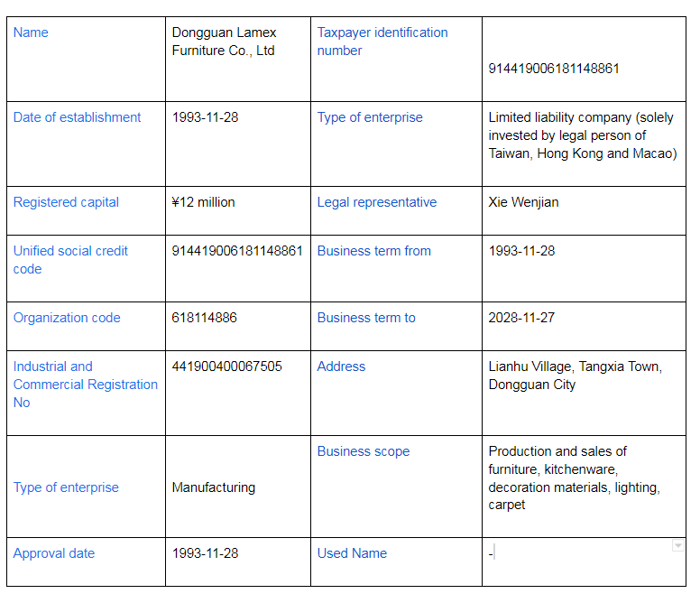Place cursor in the Used Name value cell
This screenshot has height=603, width=700.
(584, 561)
